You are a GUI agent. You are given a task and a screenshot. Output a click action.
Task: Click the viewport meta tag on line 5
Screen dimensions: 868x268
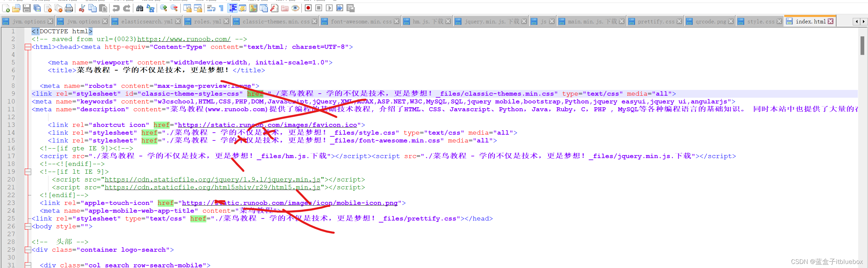[x=190, y=62]
